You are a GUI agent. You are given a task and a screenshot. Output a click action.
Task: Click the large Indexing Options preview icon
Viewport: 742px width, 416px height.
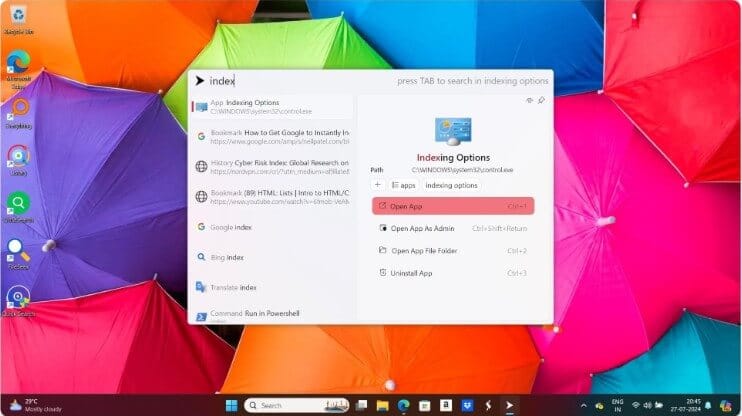click(x=453, y=131)
